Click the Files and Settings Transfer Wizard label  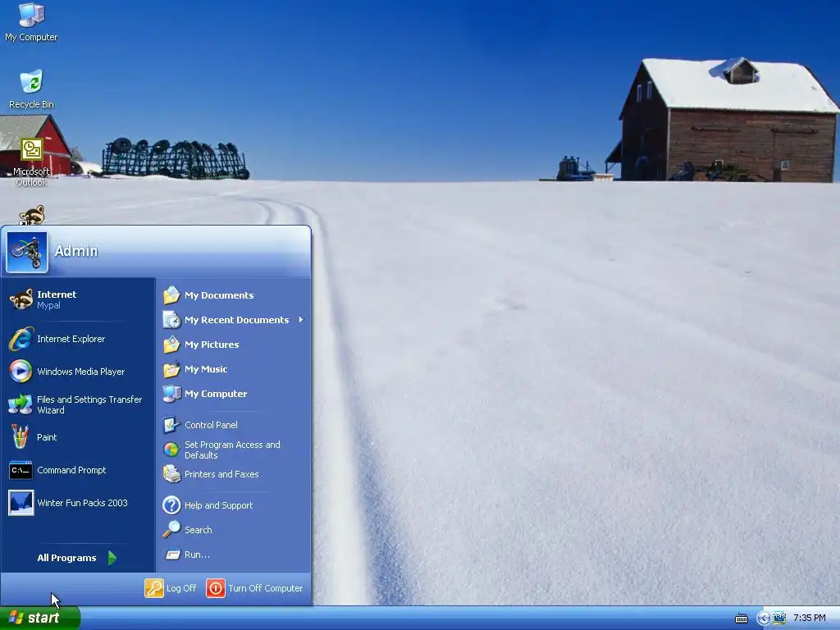89,405
